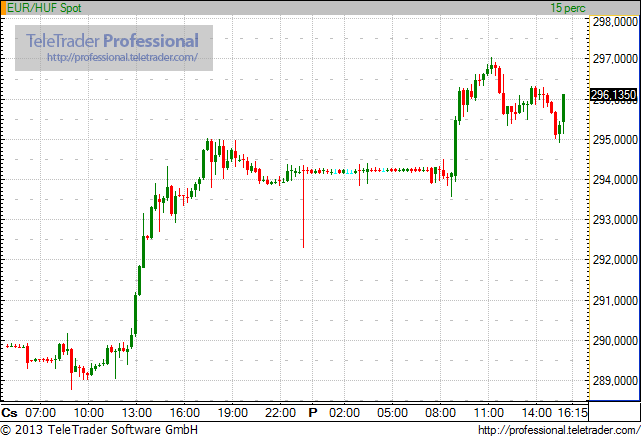Screen dimensions: 641x439
Task: Select the 291,0000 price axis label
Action: 615,300
